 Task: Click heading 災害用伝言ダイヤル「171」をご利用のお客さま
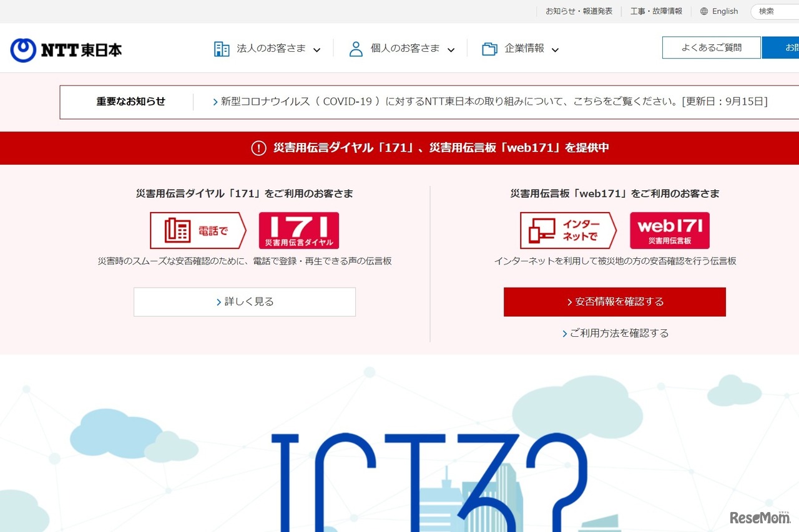tap(245, 194)
